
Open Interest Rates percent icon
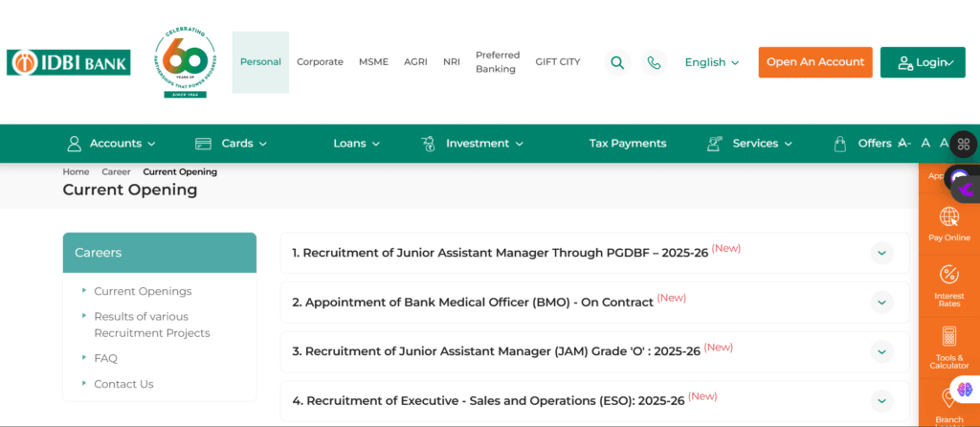949,274
